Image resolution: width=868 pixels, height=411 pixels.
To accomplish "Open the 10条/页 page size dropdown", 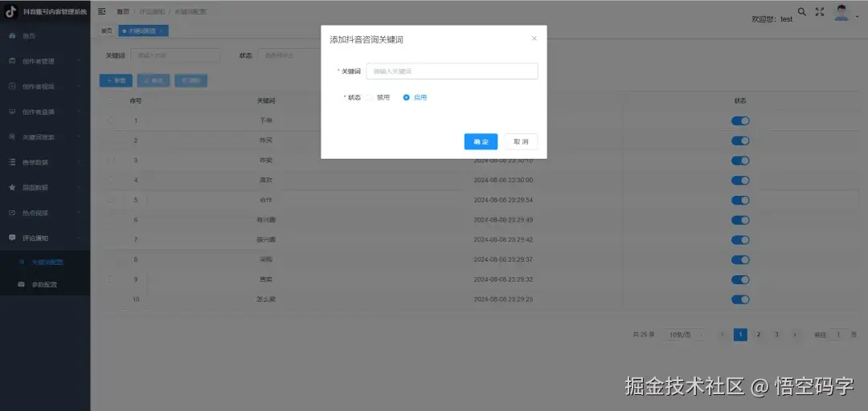I will click(684, 335).
